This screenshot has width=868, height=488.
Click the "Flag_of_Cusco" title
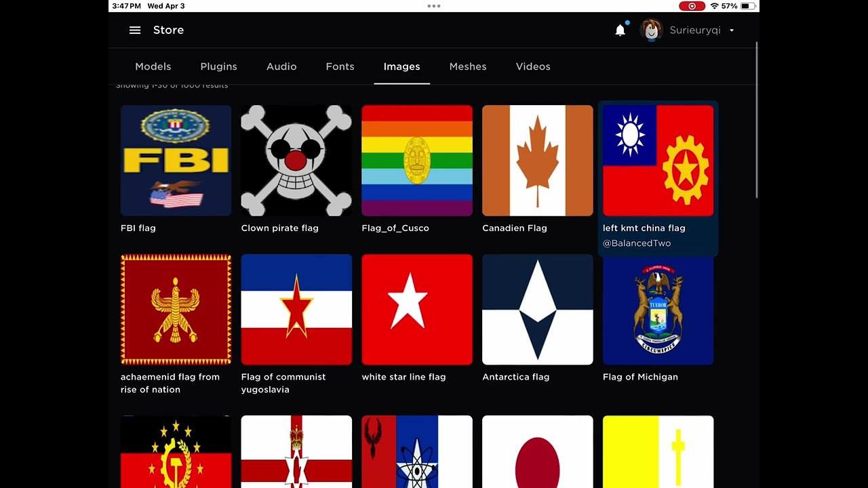(395, 228)
